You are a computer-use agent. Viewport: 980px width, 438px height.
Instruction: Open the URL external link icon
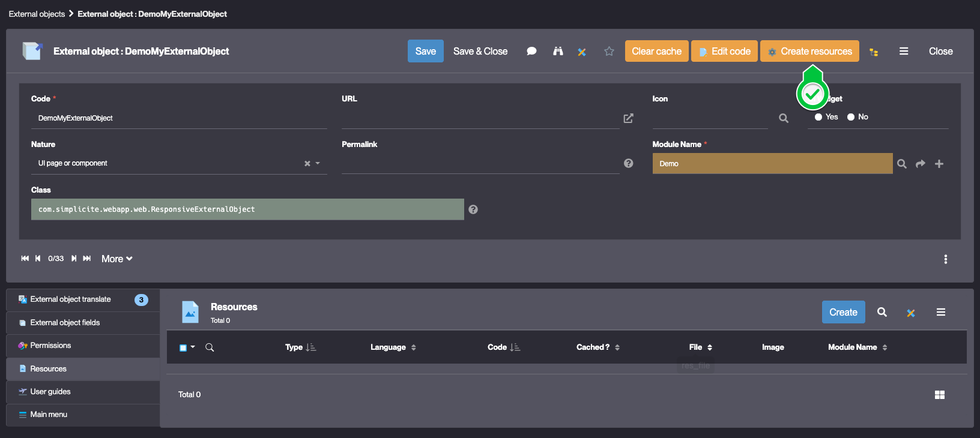pos(628,118)
